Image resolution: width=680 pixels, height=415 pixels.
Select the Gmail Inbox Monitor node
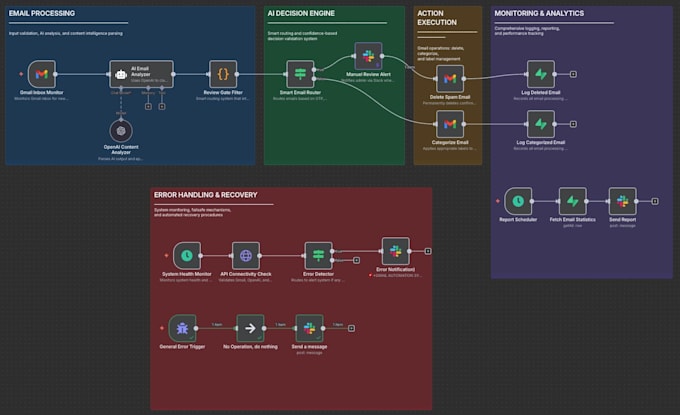[42, 74]
